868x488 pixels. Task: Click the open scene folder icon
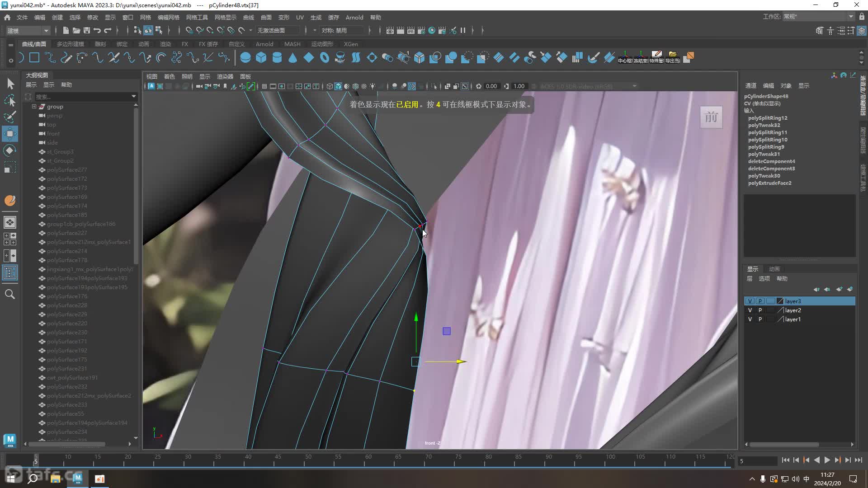pyautogui.click(x=76, y=30)
